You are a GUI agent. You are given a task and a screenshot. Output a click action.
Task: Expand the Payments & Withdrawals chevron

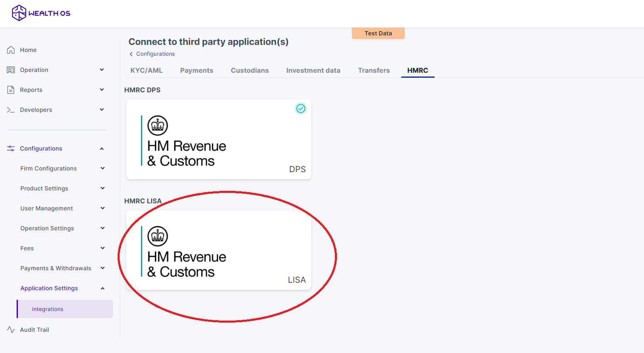point(103,268)
